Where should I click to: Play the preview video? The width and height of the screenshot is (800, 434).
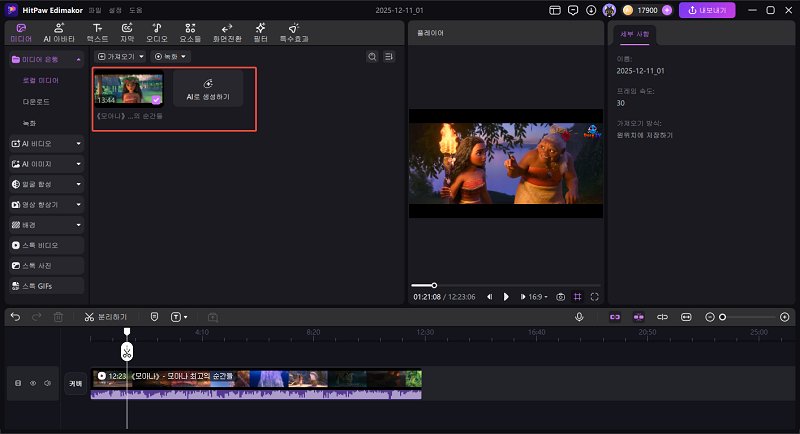click(506, 297)
